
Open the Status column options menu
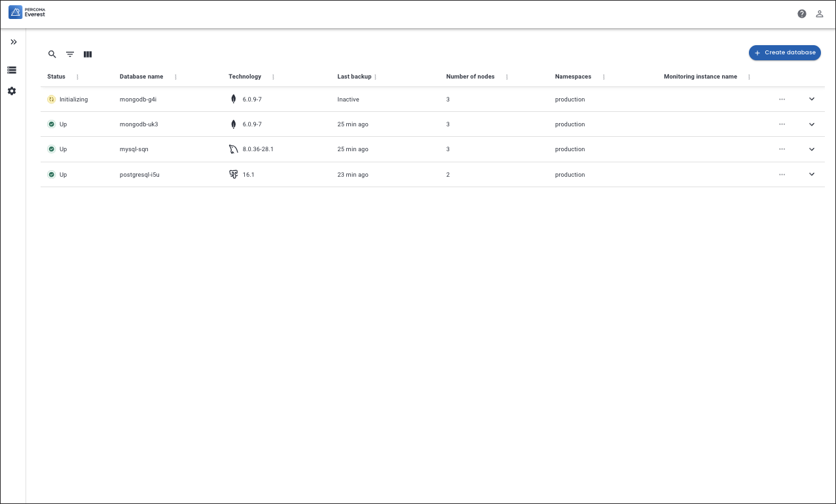point(77,77)
